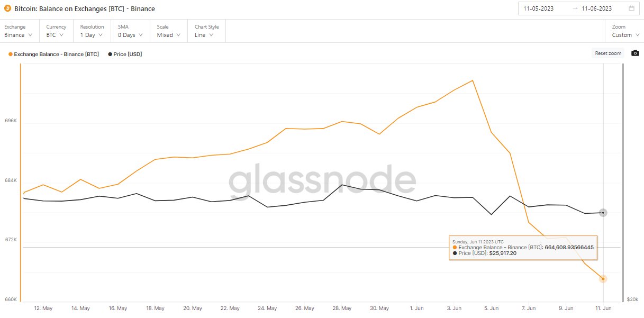Open the Currency dropdown showing BTC
Screen dimensions: 644x318
click(x=55, y=35)
